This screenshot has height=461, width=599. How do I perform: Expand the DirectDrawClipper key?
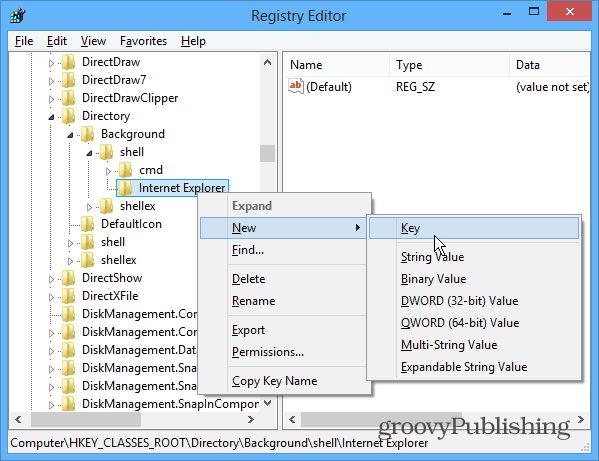51,99
